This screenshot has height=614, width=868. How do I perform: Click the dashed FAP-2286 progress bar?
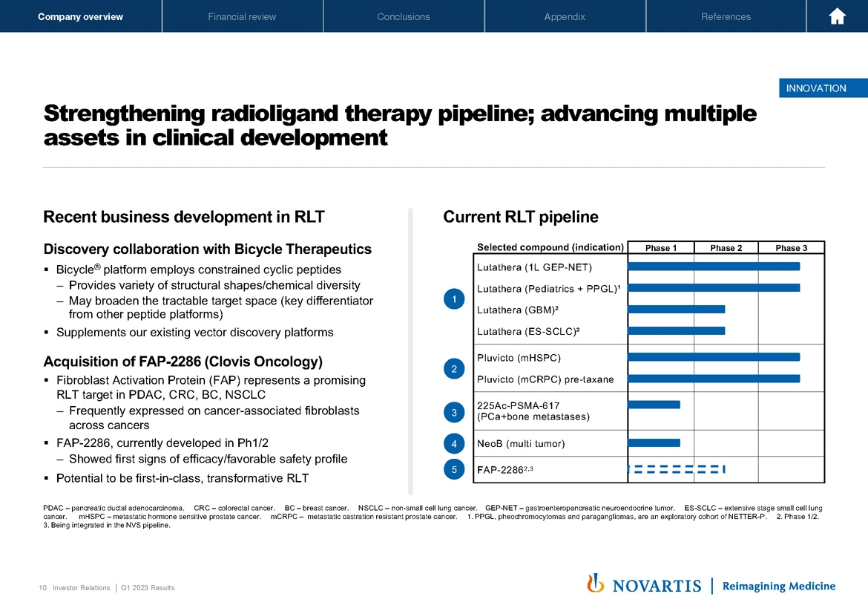tap(676, 468)
